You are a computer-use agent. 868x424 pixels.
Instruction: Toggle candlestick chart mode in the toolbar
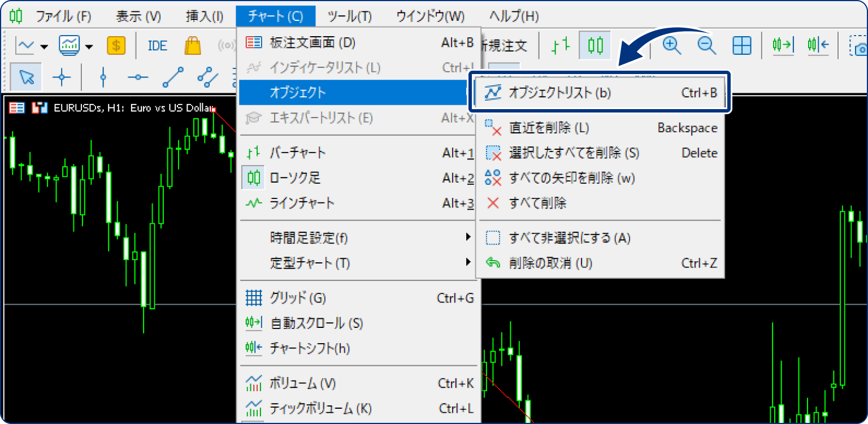tap(595, 45)
